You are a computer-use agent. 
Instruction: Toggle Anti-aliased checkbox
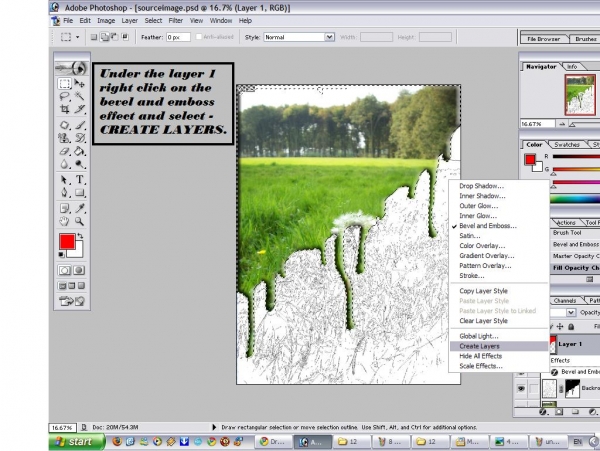click(199, 37)
